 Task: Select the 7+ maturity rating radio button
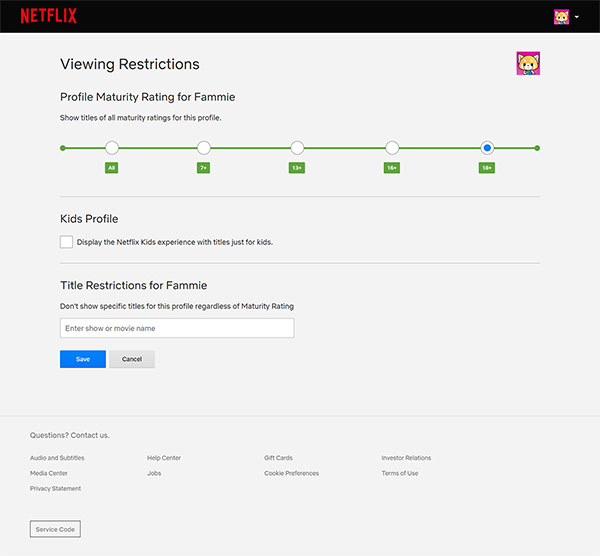click(204, 148)
